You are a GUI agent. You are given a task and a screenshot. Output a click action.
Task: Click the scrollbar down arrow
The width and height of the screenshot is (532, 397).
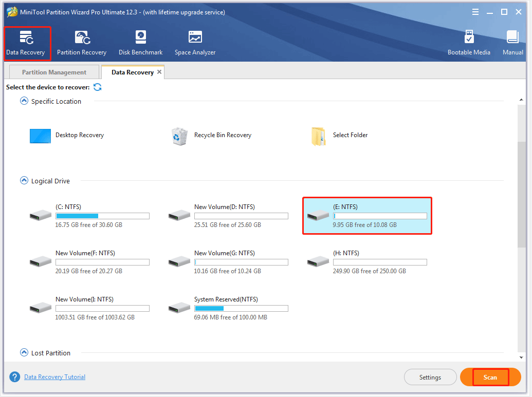[521, 357]
